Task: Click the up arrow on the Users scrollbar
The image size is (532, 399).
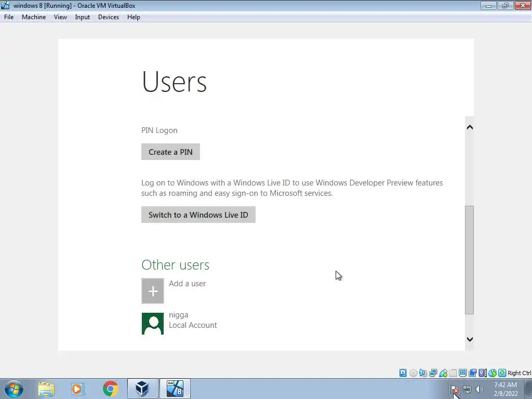Action: (470, 127)
